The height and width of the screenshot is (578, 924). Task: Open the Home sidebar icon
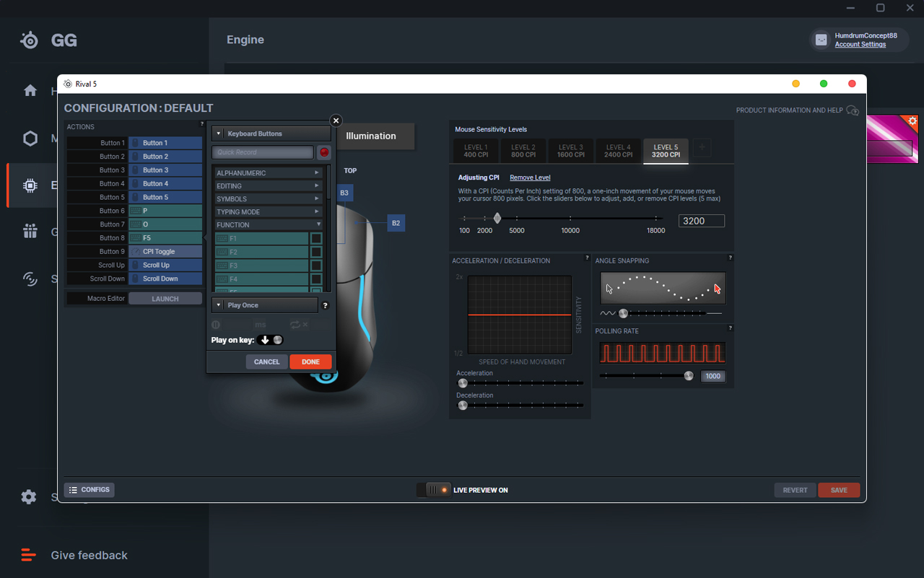click(x=30, y=90)
